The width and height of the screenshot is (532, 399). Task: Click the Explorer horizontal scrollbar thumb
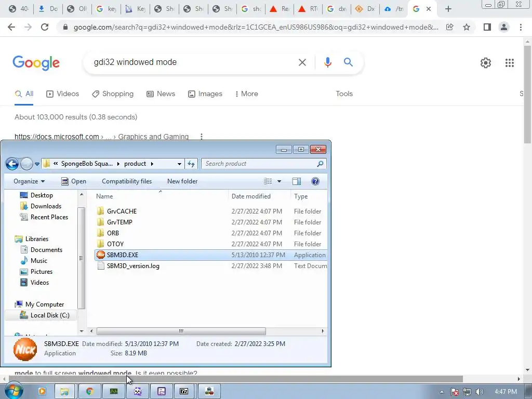click(181, 331)
